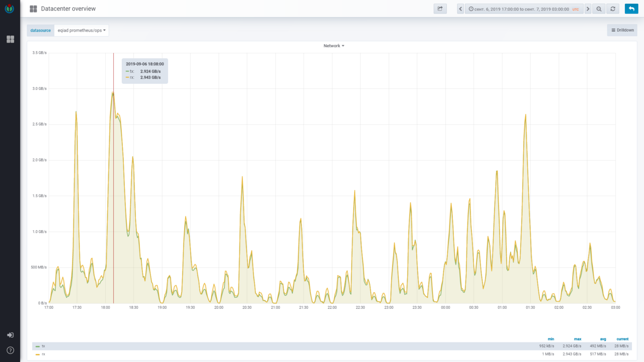Sort legend by min column
Screen dimensions: 644x362
click(x=551, y=339)
